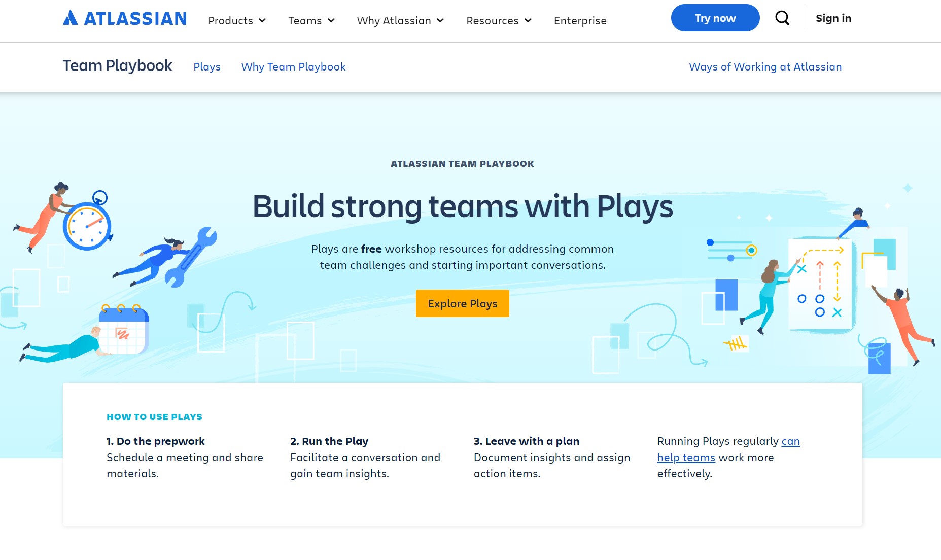Click the Atlassian logo

tap(125, 18)
